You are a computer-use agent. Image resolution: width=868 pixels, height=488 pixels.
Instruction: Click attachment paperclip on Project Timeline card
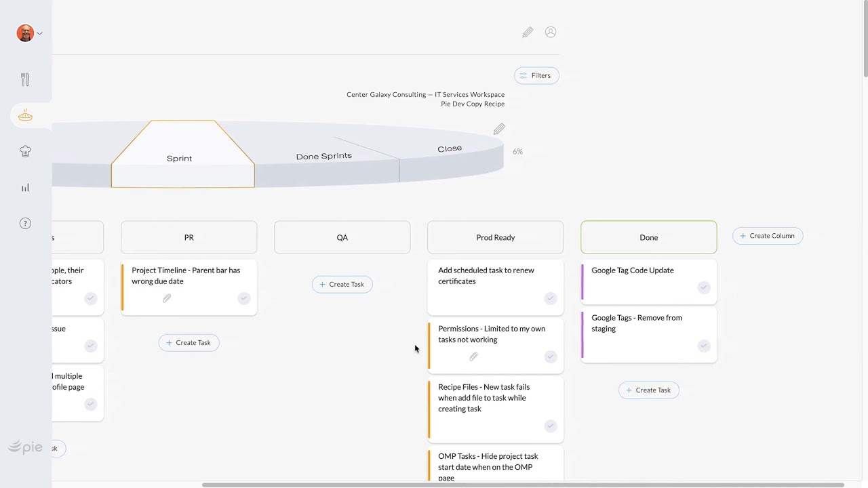167,298
